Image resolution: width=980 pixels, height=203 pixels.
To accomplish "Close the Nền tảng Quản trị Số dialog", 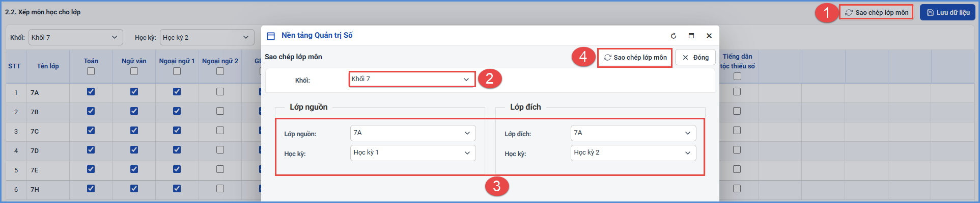I will pos(709,36).
